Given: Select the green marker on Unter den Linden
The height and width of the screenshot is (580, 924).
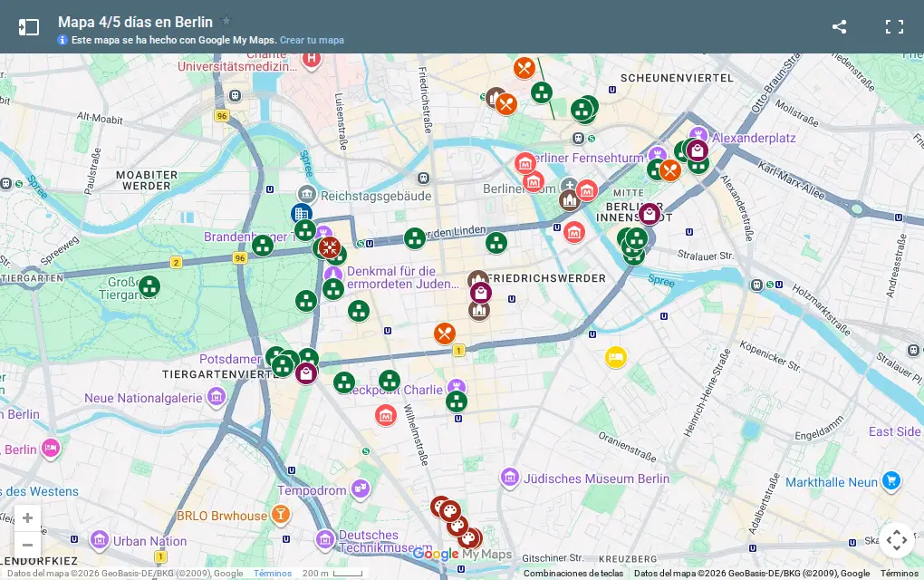Looking at the screenshot, I should tap(415, 238).
